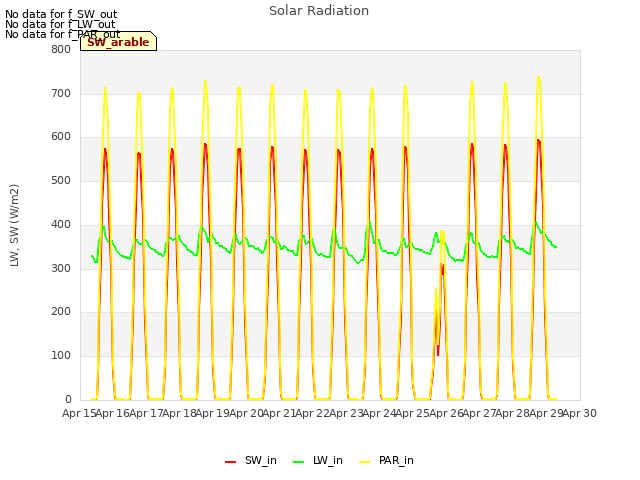Click the Solar Radiation chart title
Screen dimensions: 640x480
point(319,11)
